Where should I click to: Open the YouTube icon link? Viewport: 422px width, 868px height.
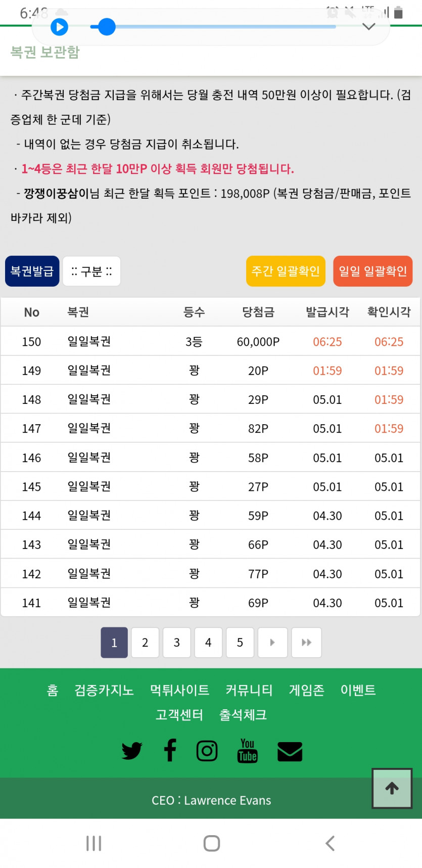pyautogui.click(x=247, y=751)
